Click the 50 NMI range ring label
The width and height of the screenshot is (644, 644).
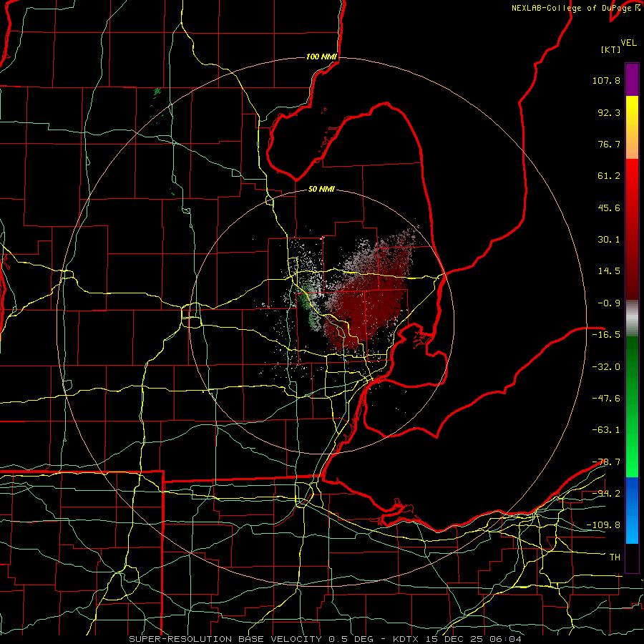coord(321,190)
